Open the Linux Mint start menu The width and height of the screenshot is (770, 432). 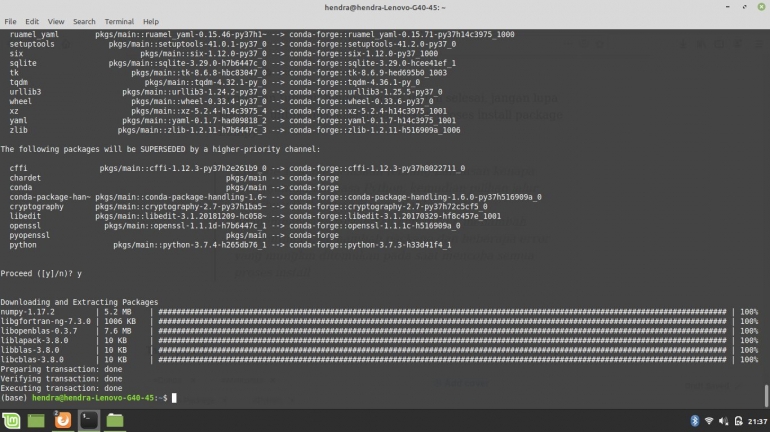pyautogui.click(x=11, y=421)
